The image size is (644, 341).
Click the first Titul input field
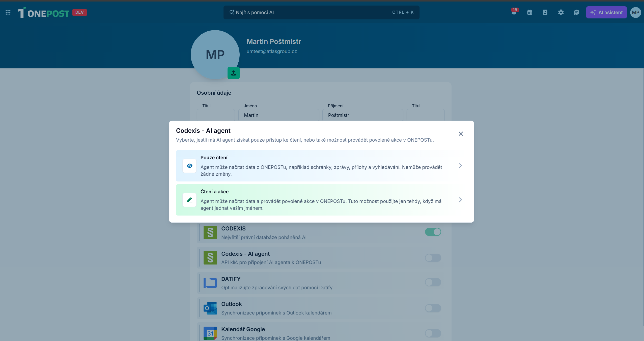click(216, 115)
